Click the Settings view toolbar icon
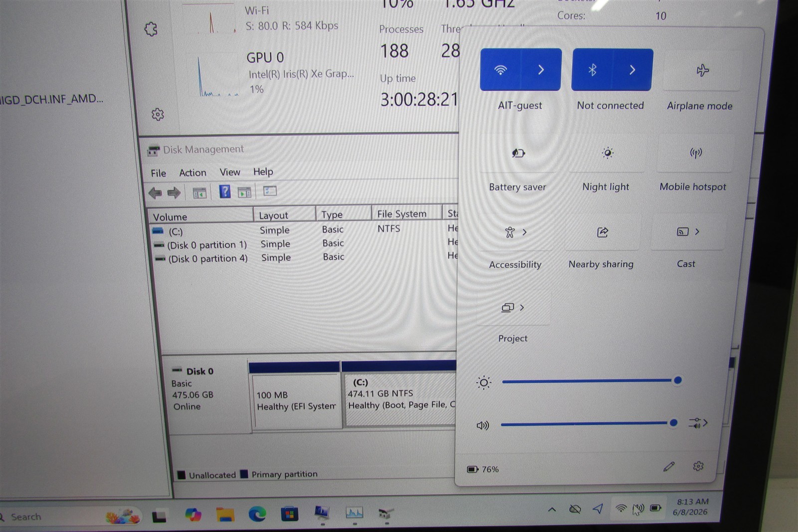 click(x=270, y=191)
